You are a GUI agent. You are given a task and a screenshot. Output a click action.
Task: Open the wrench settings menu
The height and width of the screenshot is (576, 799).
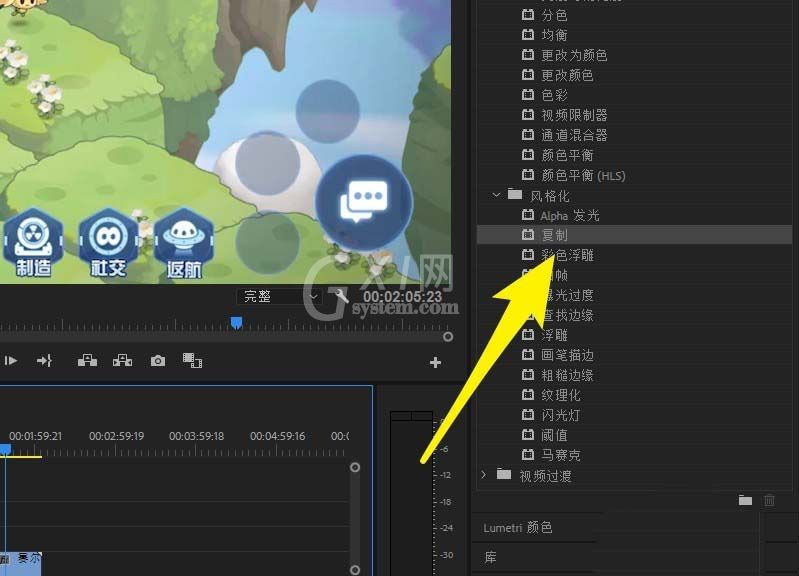point(341,296)
